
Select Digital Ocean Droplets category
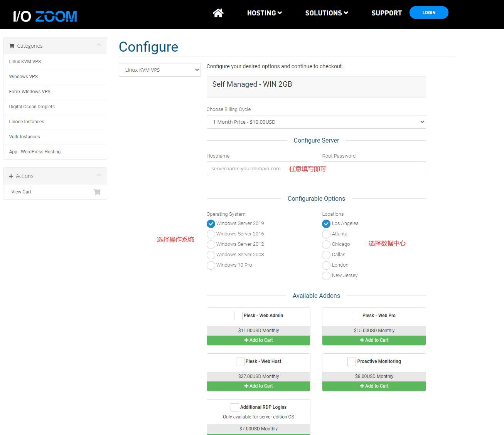coord(55,107)
